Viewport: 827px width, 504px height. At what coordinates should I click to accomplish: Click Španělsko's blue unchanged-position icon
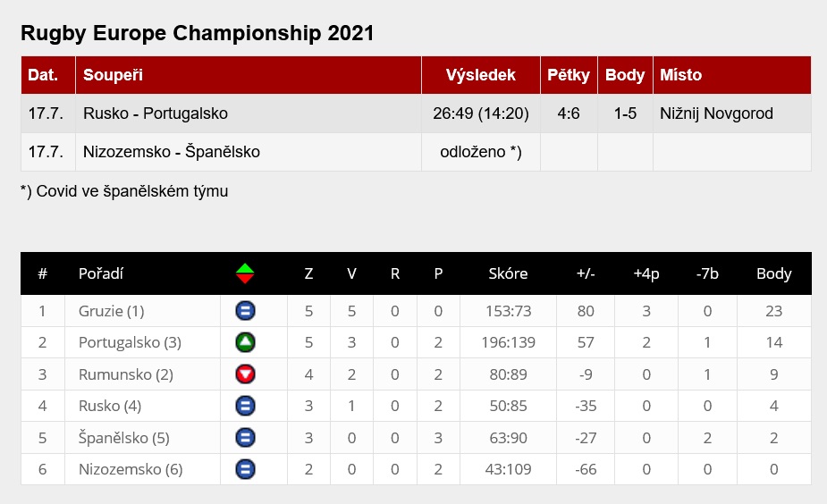(245, 438)
